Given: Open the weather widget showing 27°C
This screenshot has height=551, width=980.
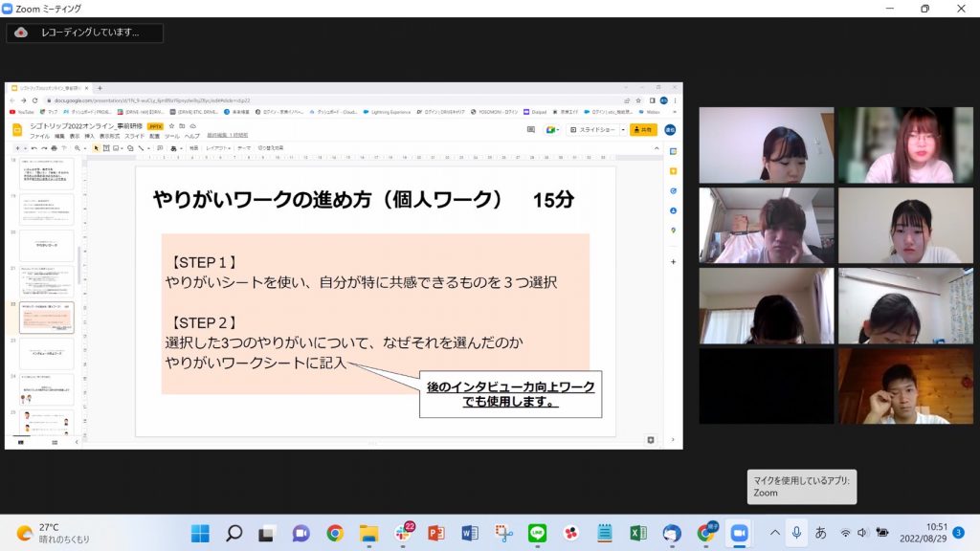Looking at the screenshot, I should pyautogui.click(x=54, y=533).
